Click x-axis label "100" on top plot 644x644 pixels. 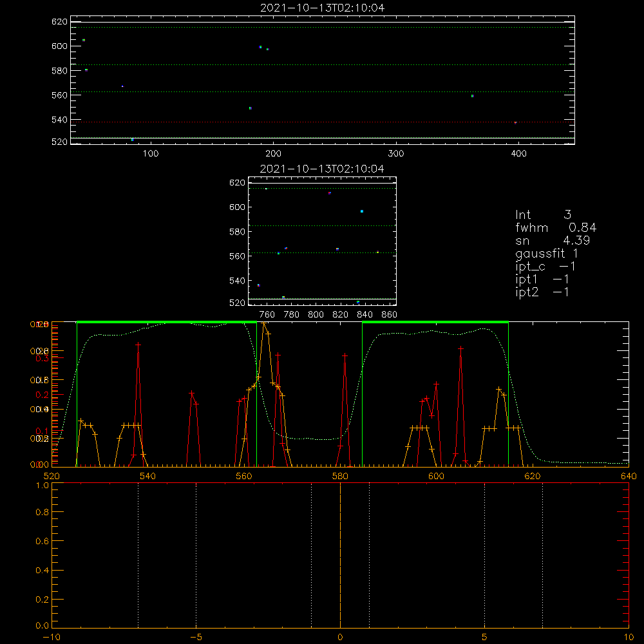(x=151, y=154)
